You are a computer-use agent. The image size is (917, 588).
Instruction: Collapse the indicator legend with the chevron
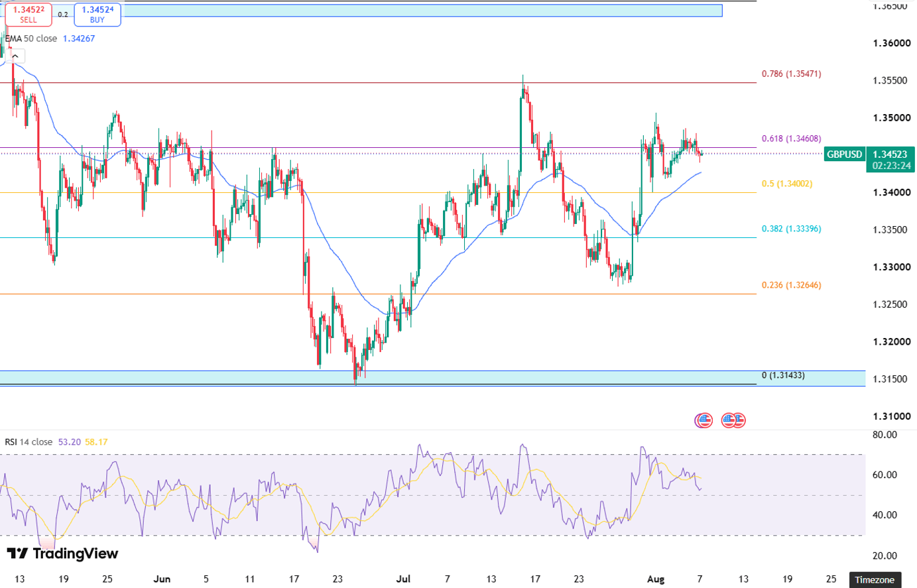(x=15, y=56)
